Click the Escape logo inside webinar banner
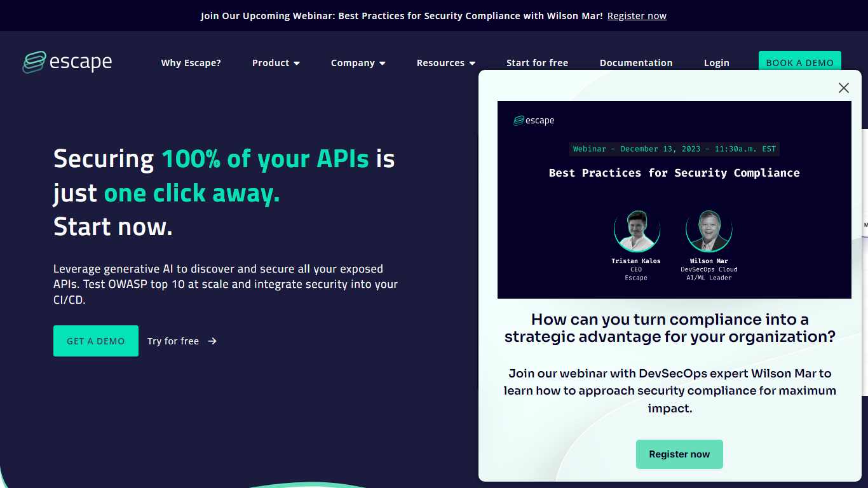The image size is (868, 488). point(534,121)
